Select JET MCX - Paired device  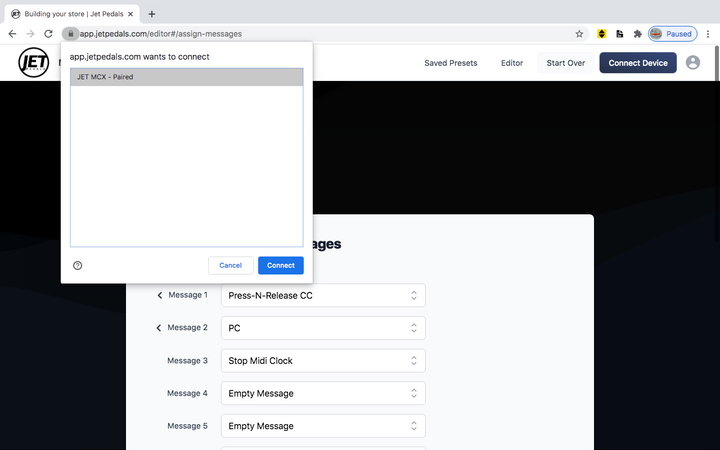(x=186, y=77)
